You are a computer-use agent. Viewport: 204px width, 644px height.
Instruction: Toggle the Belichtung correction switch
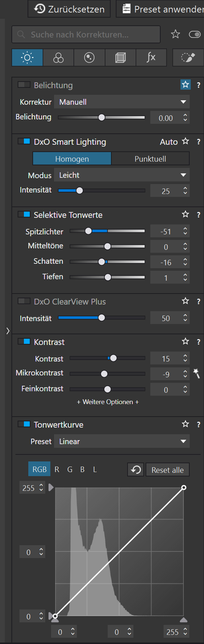tap(24, 85)
